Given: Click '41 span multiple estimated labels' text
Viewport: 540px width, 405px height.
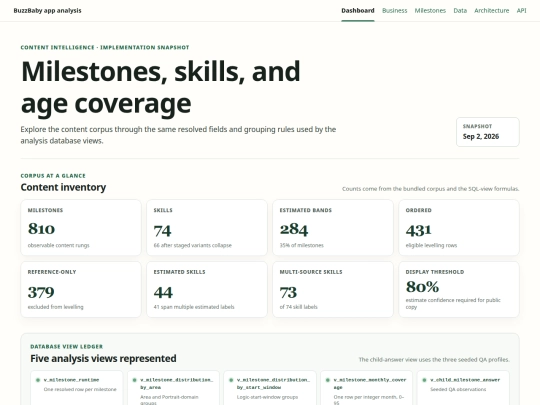Looking at the screenshot, I should tap(194, 307).
